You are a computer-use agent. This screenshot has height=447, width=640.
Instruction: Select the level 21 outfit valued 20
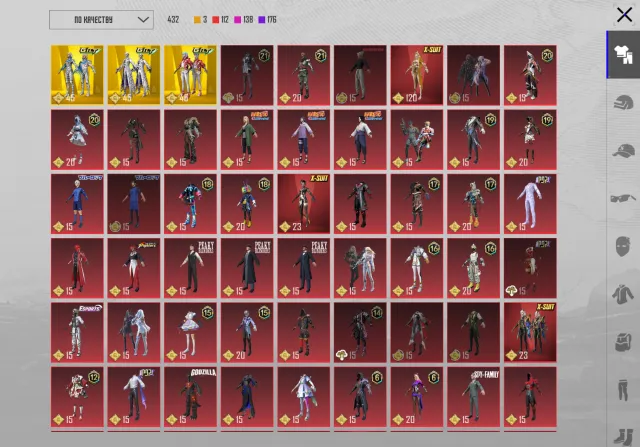[304, 75]
